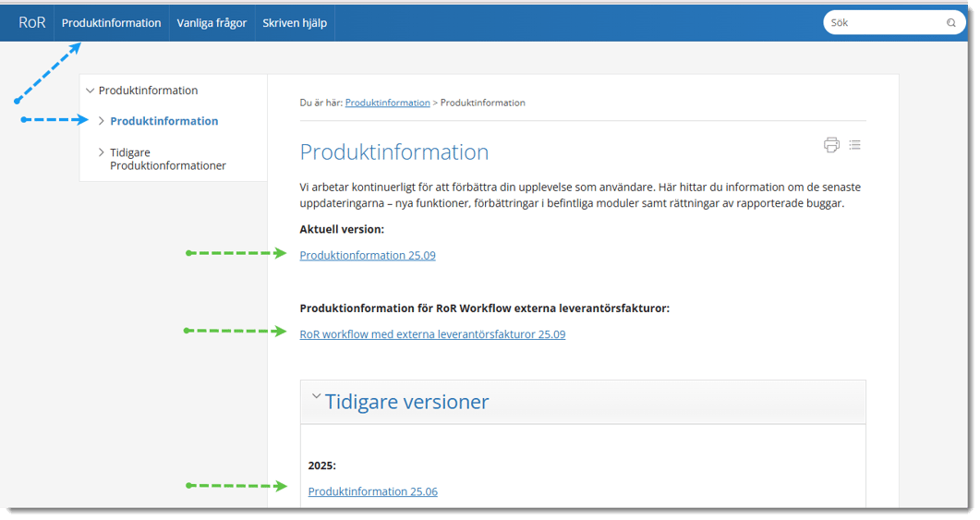This screenshot has width=980, height=520.
Task: Open RoR workflow med externa leverantörsfakturor 25.09
Action: coord(432,334)
